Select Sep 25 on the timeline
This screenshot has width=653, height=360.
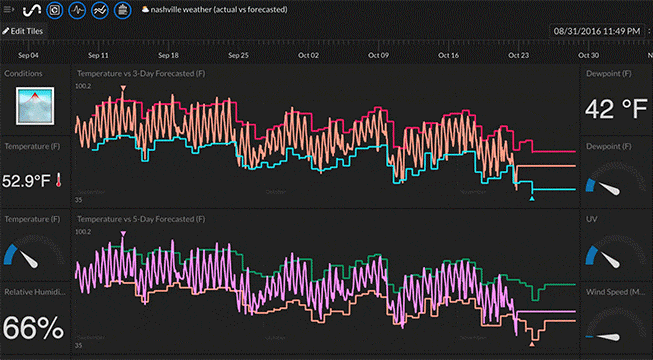pos(238,55)
